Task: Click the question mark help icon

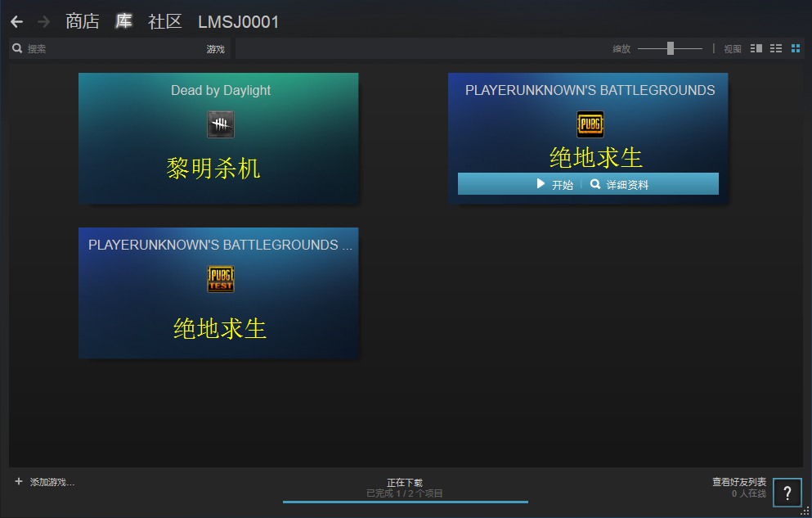Action: pos(787,492)
